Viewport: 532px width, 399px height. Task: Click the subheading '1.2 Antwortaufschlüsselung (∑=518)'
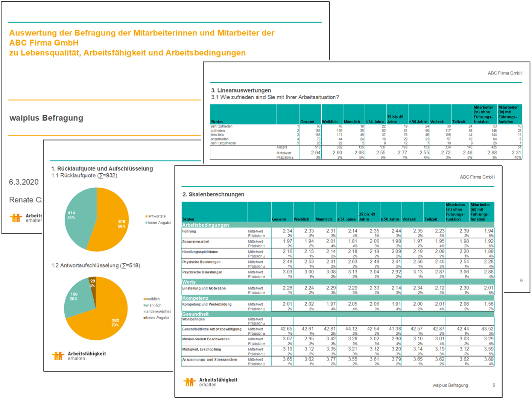96,265
